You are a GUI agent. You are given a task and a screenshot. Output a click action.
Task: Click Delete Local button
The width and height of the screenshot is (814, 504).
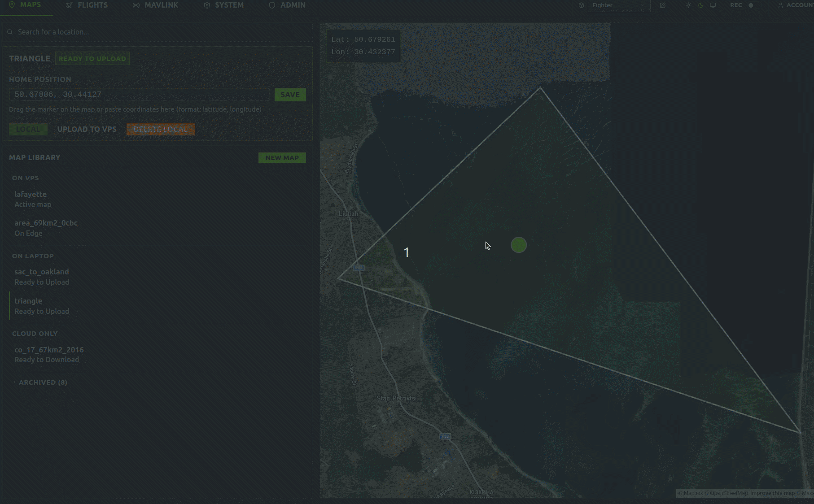[160, 129]
